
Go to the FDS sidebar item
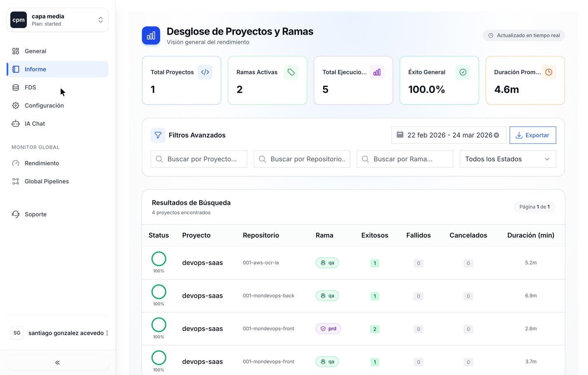click(31, 87)
